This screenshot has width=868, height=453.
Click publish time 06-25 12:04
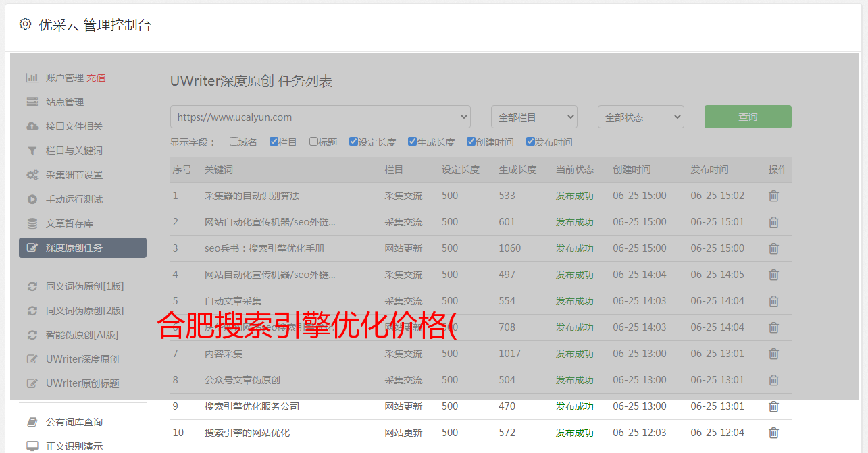[x=717, y=433]
